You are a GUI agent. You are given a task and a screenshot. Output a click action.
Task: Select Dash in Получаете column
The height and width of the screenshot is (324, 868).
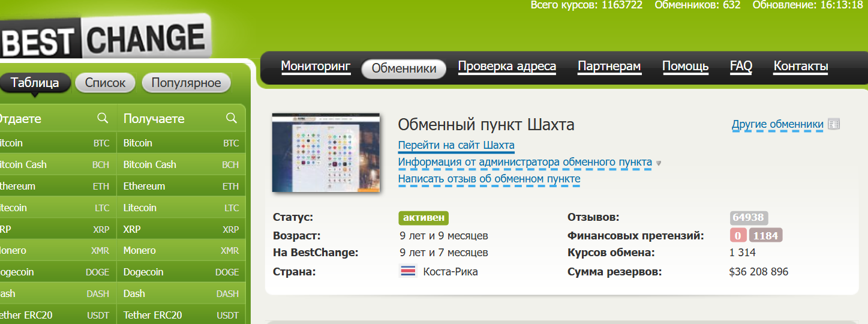click(181, 293)
